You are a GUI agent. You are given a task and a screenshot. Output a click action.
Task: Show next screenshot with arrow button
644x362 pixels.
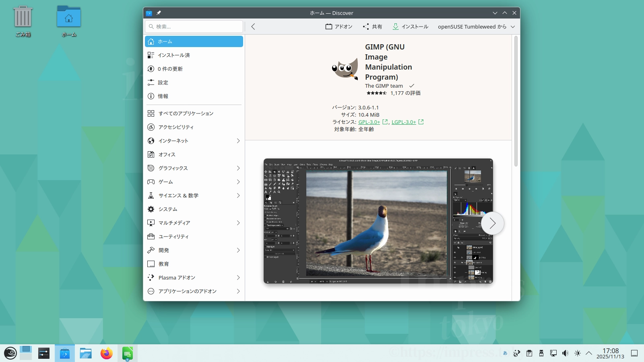493,223
